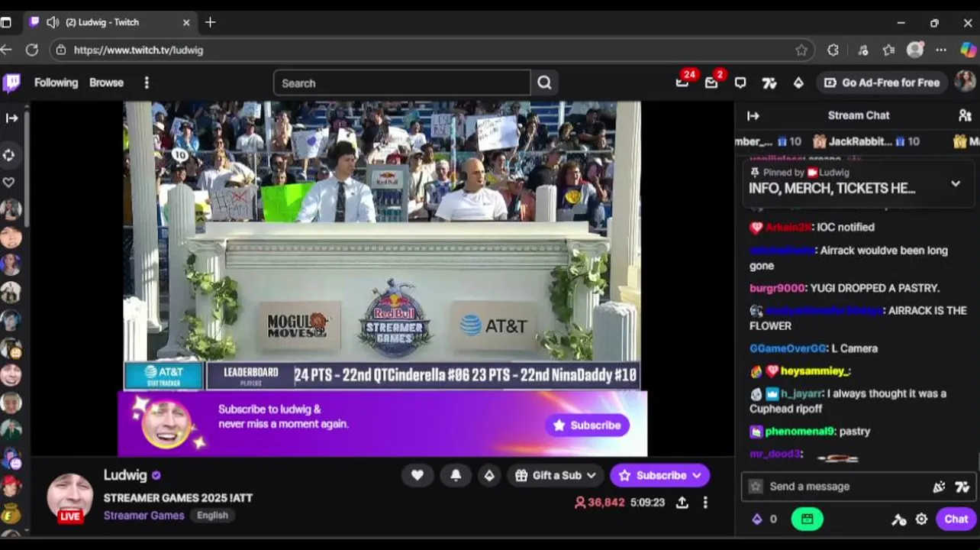Click the viewer count 36,842
The height and width of the screenshot is (550, 980).
coord(600,502)
